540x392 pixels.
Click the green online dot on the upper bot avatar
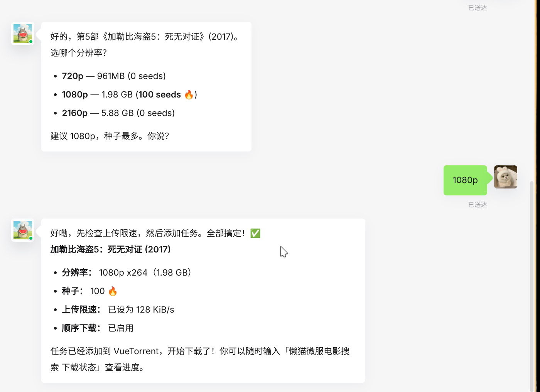(31, 42)
